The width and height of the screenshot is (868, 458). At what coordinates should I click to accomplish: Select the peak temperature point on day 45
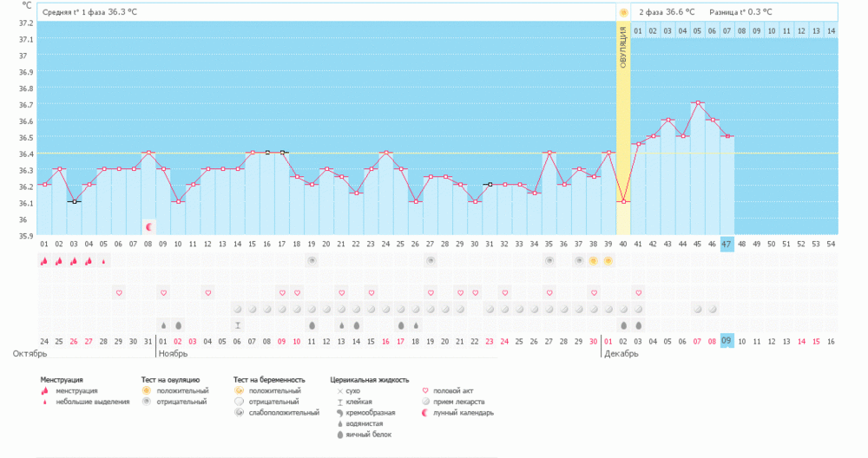click(x=697, y=103)
